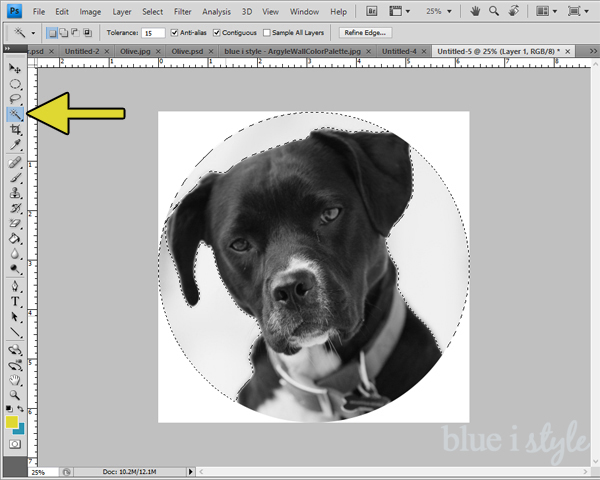Screen dimensions: 600x480
Task: Select the Blur tool
Action: (x=15, y=254)
